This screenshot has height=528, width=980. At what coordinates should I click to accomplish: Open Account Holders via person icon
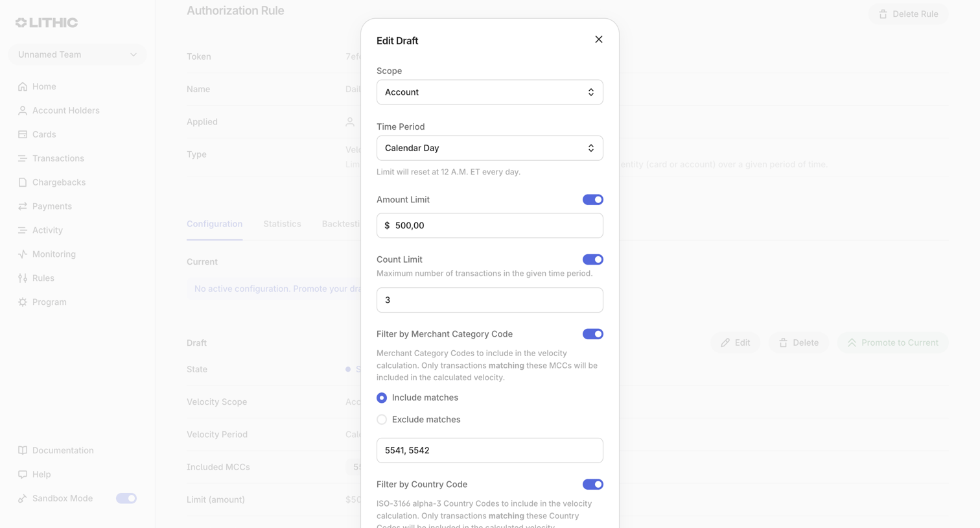click(23, 110)
